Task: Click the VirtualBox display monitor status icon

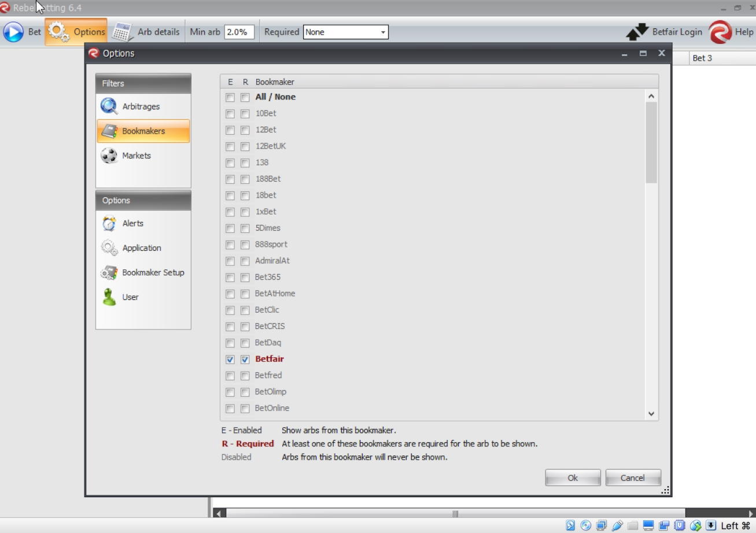Action: pos(648,525)
